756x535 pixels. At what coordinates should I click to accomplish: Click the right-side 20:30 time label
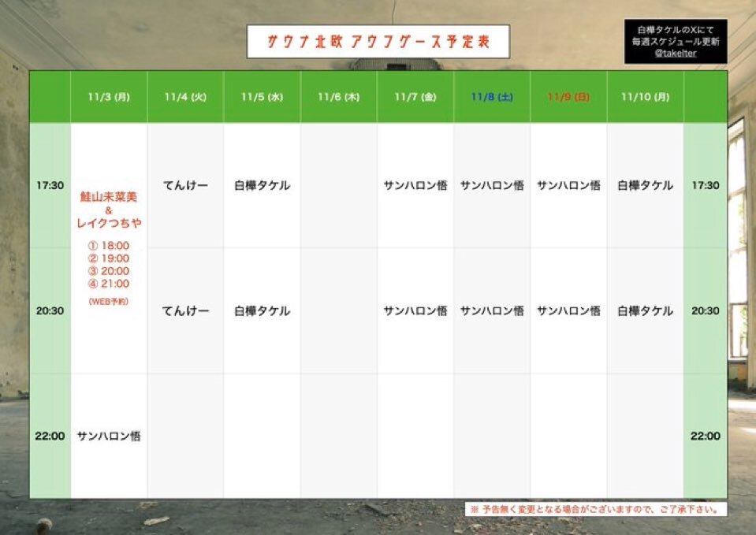pos(706,311)
